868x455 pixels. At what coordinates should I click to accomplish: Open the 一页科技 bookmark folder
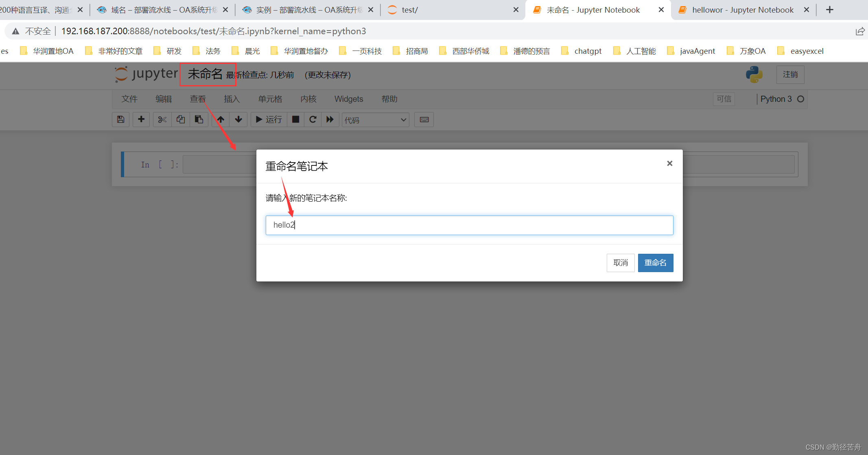click(361, 51)
